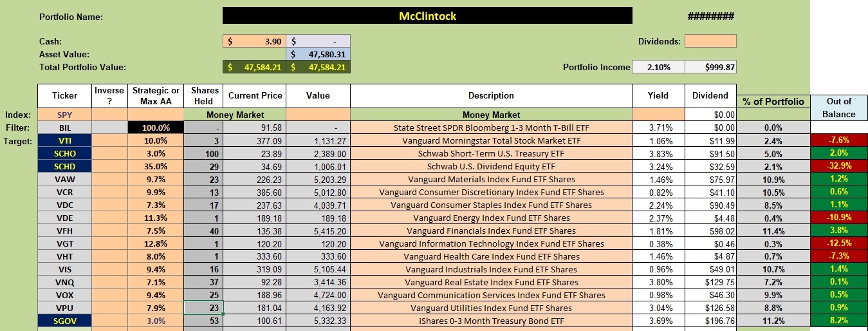Click the Inverse ? column header
This screenshot has height=331, width=868.
coord(109,95)
